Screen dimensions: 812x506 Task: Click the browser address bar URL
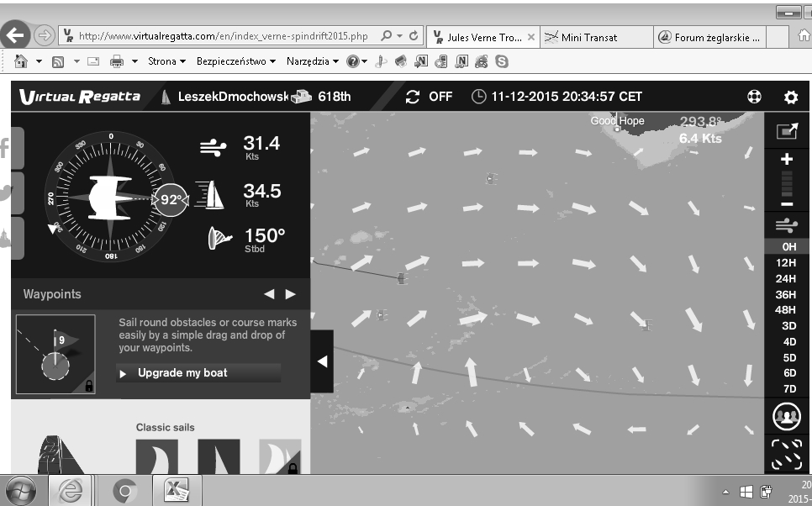point(224,36)
